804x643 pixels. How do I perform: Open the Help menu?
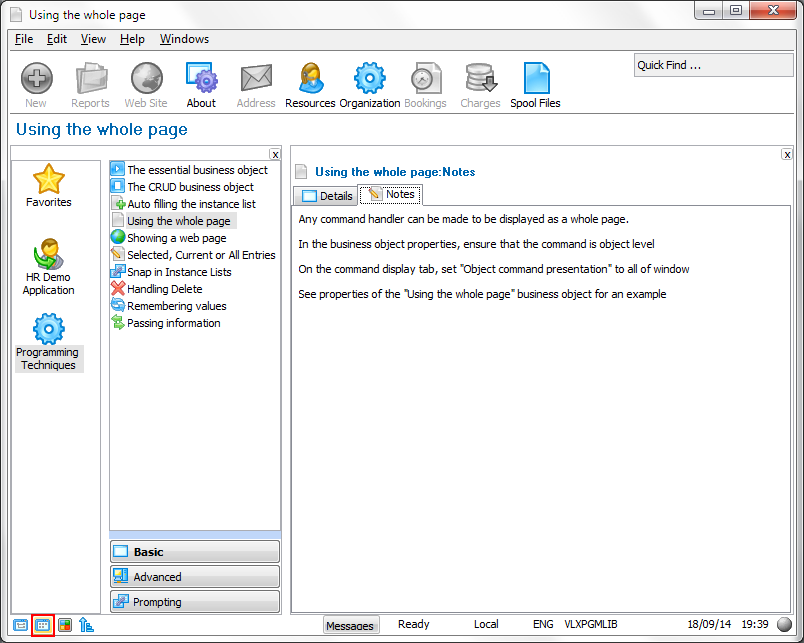click(132, 39)
